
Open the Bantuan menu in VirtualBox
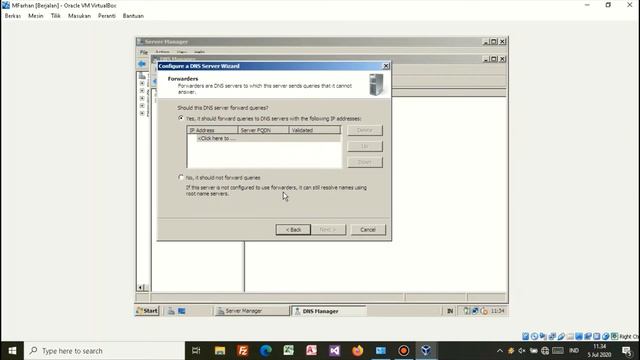pos(133,16)
